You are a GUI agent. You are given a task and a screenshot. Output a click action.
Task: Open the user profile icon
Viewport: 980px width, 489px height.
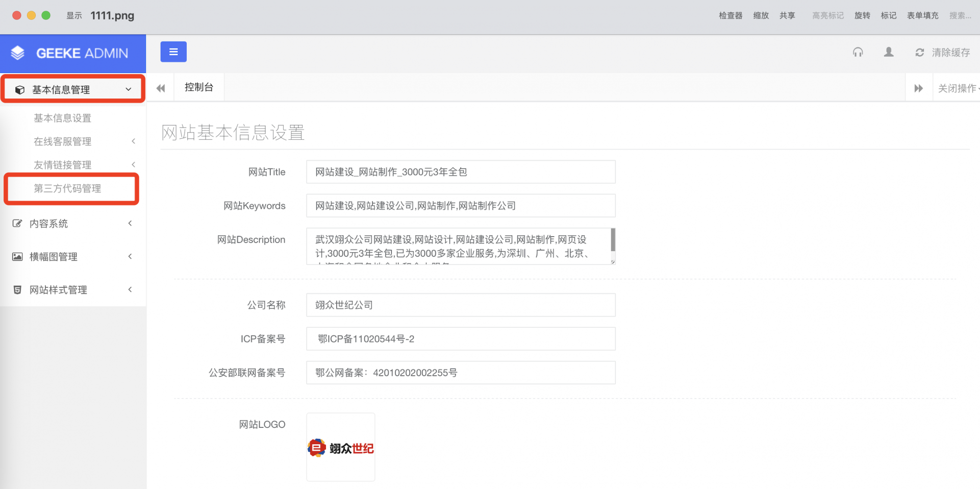(x=888, y=52)
